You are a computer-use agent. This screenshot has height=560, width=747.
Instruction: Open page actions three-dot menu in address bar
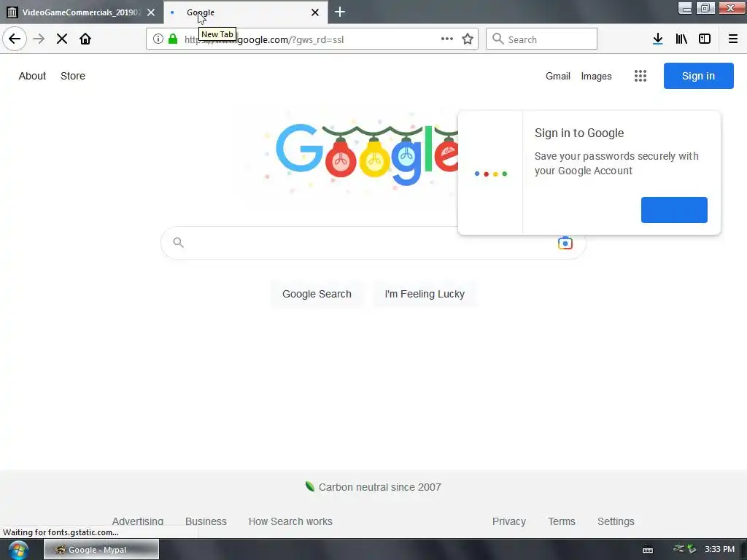[447, 39]
